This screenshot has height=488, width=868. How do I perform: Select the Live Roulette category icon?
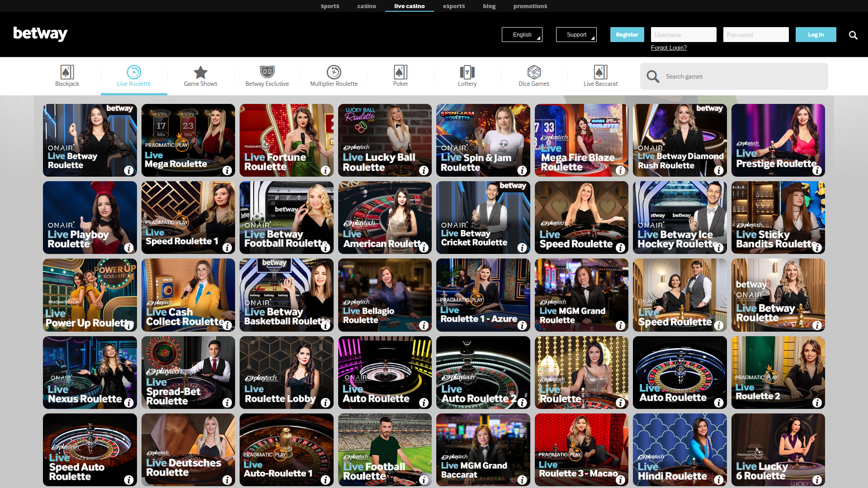pyautogui.click(x=134, y=72)
